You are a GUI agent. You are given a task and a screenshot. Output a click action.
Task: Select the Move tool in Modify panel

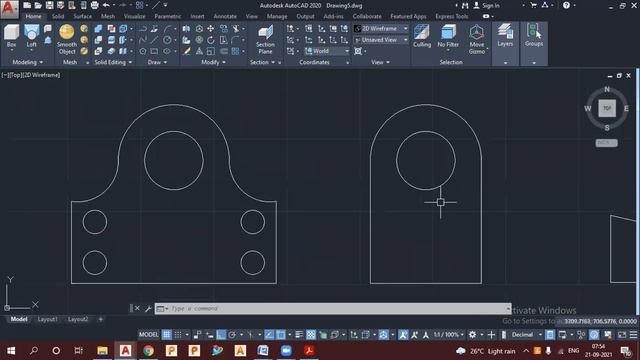(x=211, y=29)
